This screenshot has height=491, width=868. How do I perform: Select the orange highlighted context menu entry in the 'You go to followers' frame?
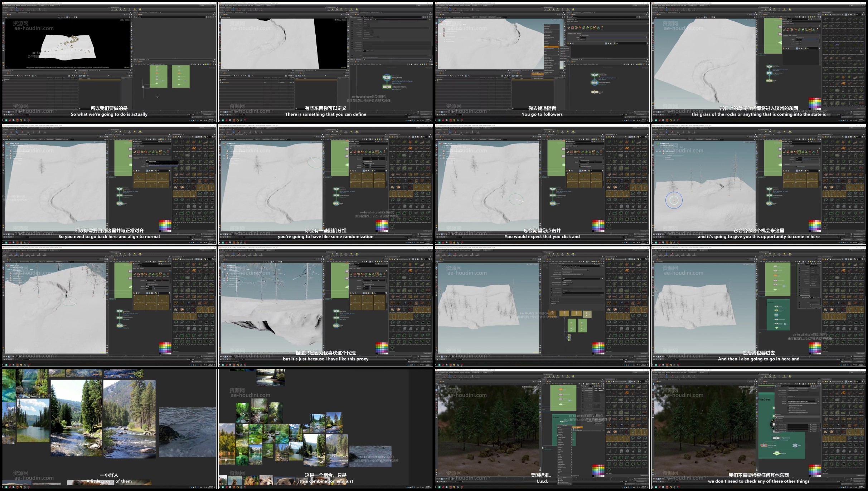point(551,47)
